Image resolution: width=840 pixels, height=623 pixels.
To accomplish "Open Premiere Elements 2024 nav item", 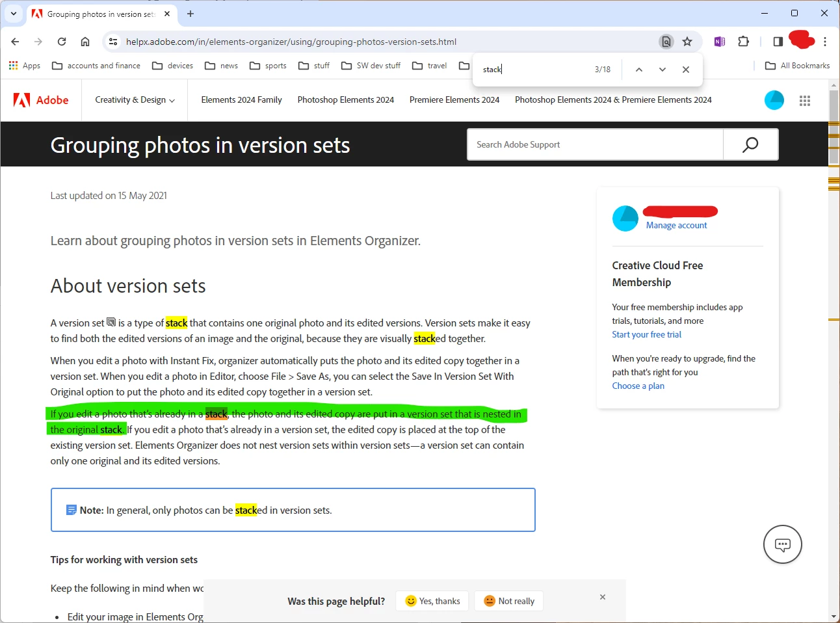I will coord(454,100).
